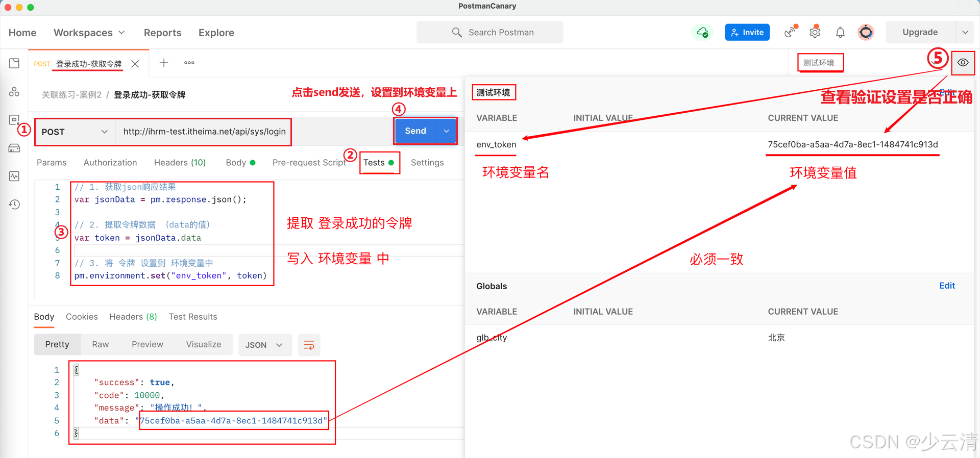Open the APIs sidebar icon
Image resolution: width=980 pixels, height=458 pixels.
14,92
